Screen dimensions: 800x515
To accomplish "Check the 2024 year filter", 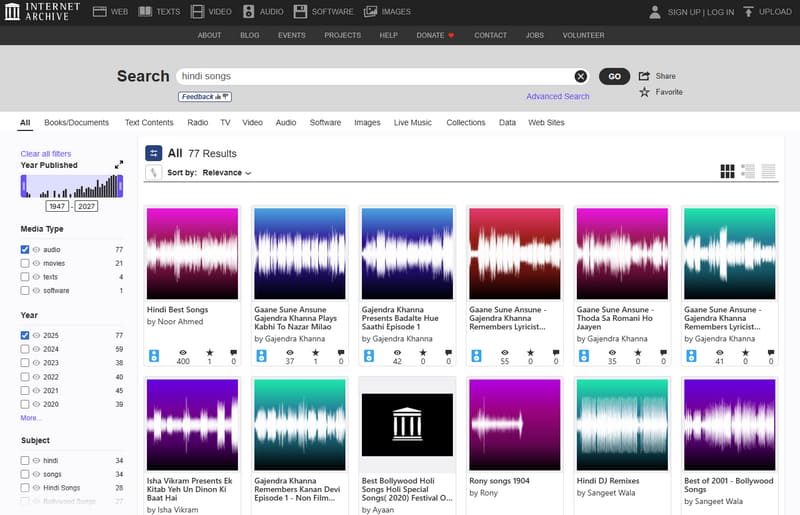I will coord(24,349).
